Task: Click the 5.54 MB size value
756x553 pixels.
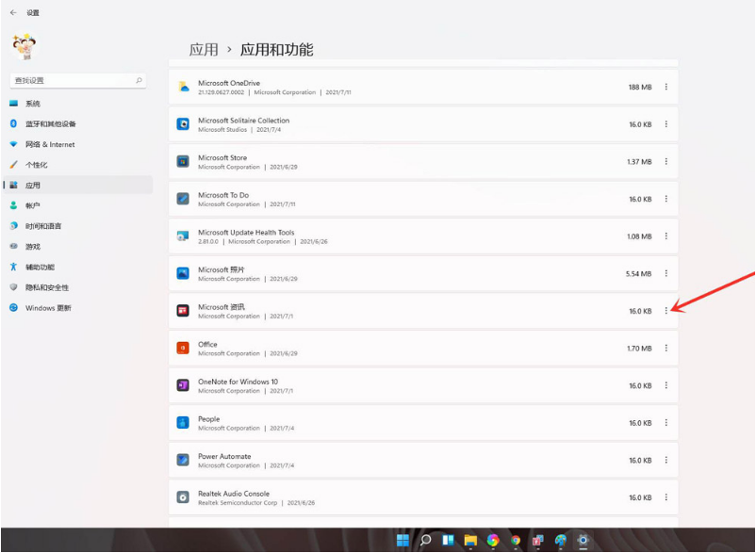Action: tap(638, 273)
